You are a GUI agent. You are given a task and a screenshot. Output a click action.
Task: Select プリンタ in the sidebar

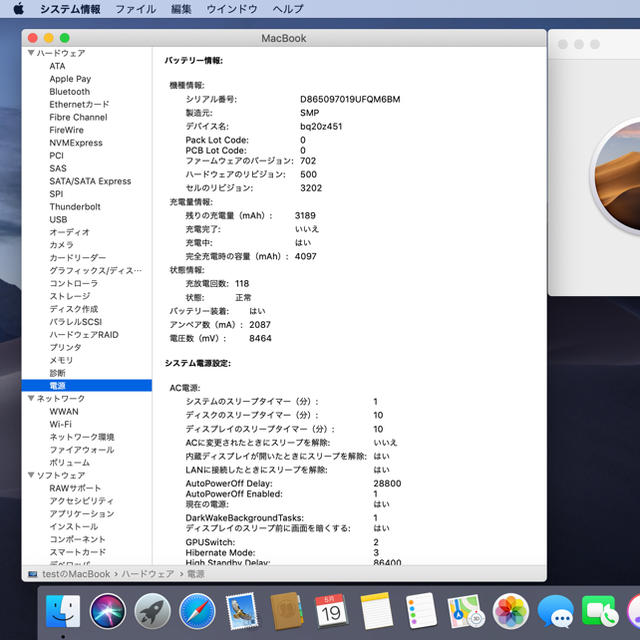65,347
